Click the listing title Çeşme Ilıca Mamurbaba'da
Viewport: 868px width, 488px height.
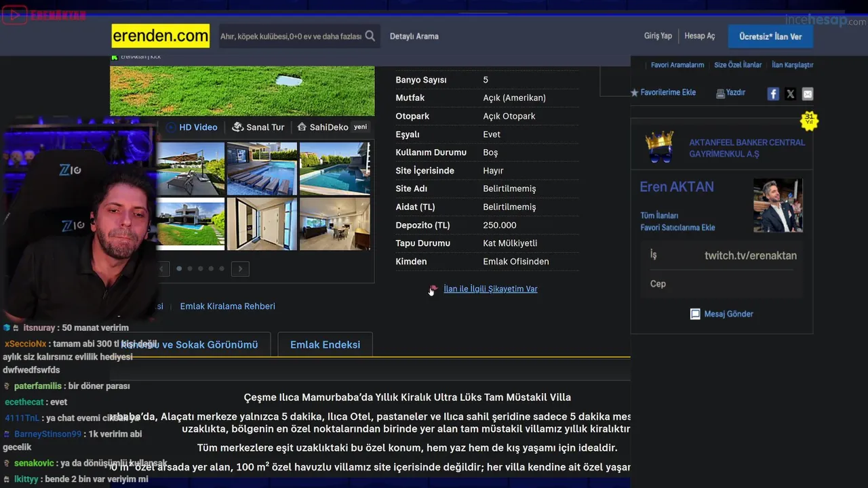[407, 397]
